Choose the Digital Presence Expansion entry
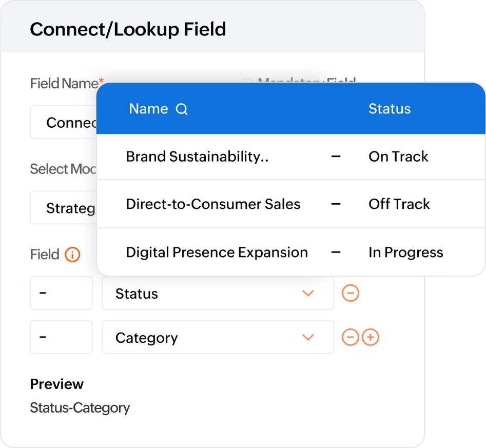The image size is (486, 448). (216, 252)
